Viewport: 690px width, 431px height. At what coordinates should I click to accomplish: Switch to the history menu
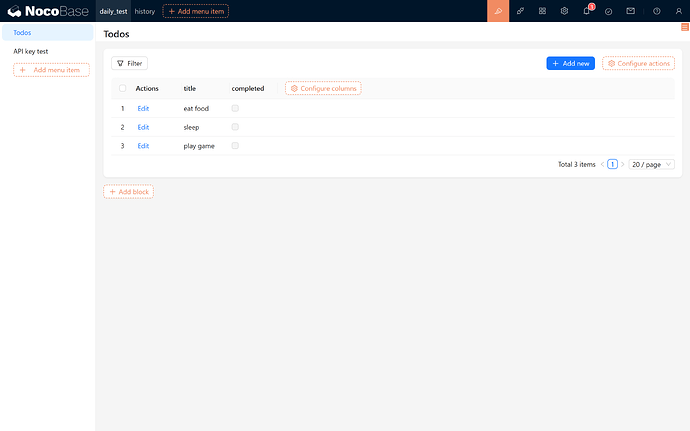(x=145, y=11)
